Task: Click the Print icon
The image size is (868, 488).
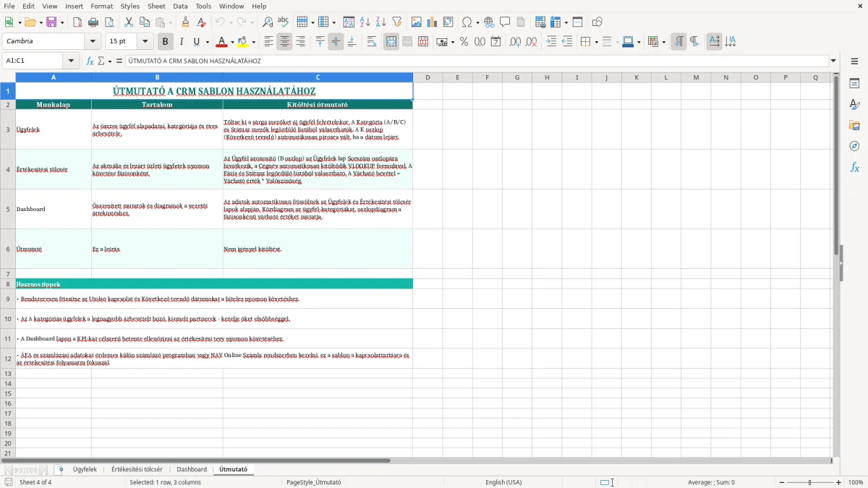Action: click(x=92, y=22)
